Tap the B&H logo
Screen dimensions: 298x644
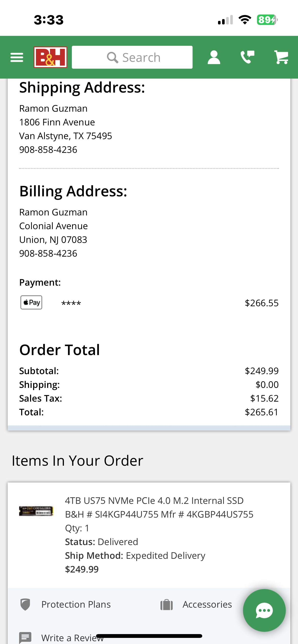click(x=50, y=57)
